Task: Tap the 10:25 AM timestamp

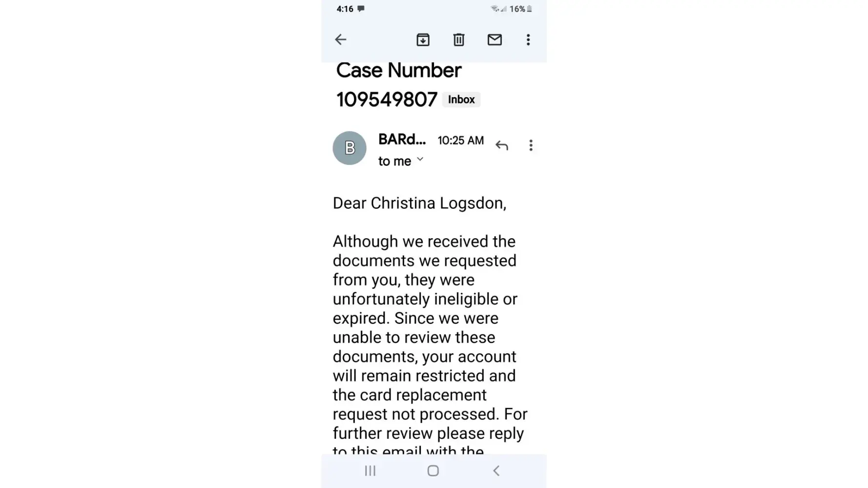Action: coord(460,141)
